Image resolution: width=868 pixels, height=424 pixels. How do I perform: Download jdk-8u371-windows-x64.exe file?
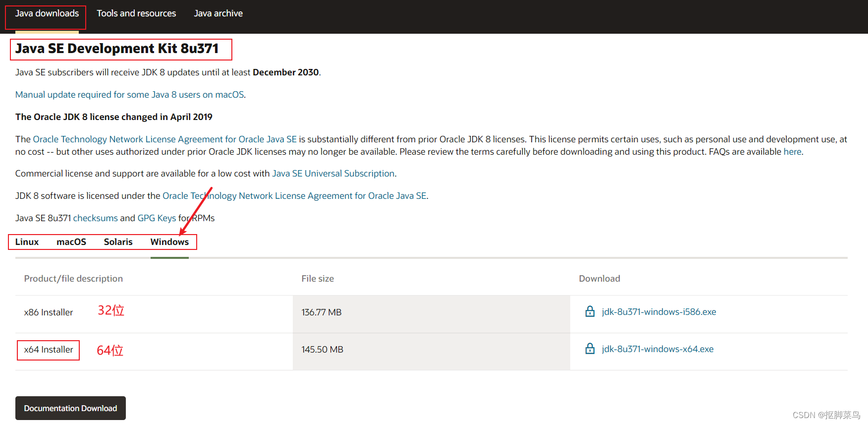point(657,349)
